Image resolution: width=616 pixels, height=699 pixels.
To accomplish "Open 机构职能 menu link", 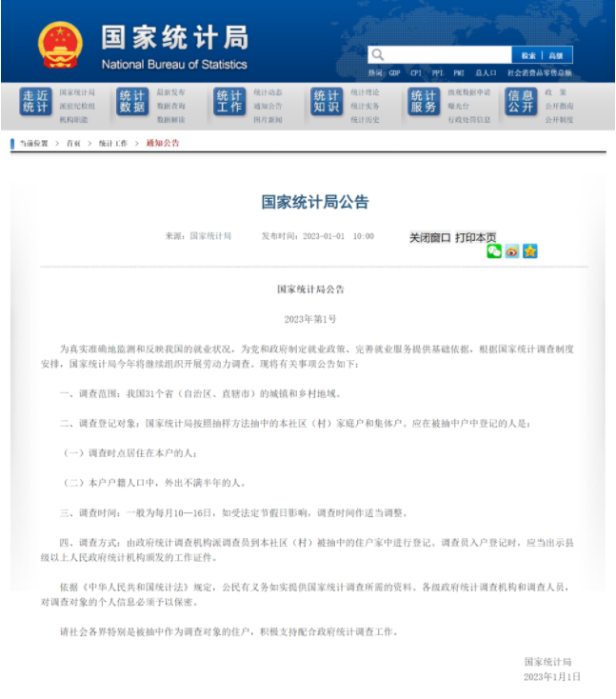I will tap(73, 120).
